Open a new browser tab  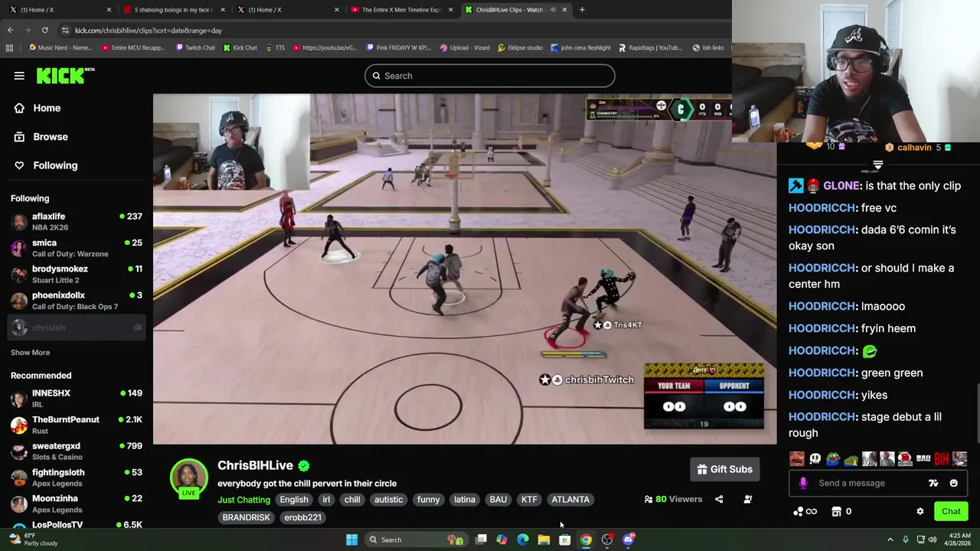coord(582,10)
